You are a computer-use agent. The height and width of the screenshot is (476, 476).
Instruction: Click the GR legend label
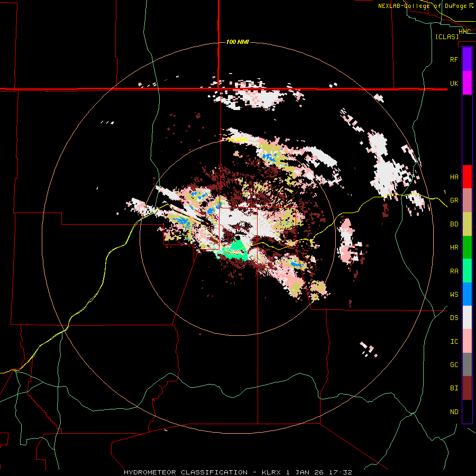[x=454, y=200]
